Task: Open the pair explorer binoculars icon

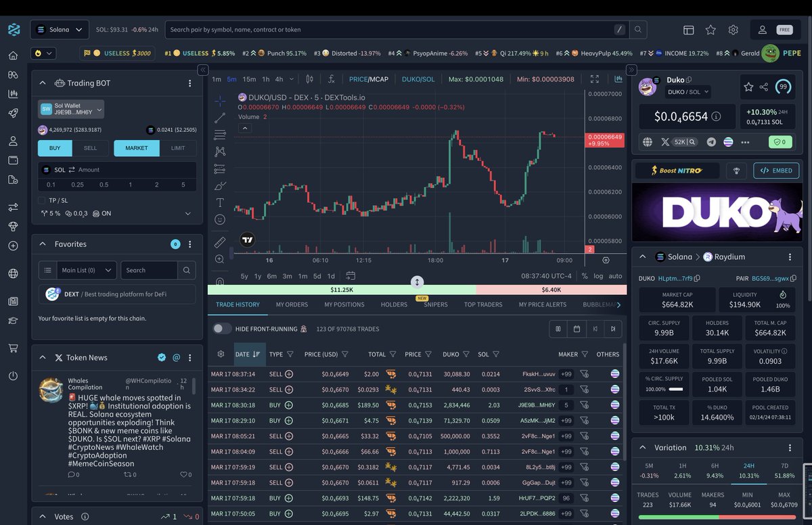Action: point(13,74)
